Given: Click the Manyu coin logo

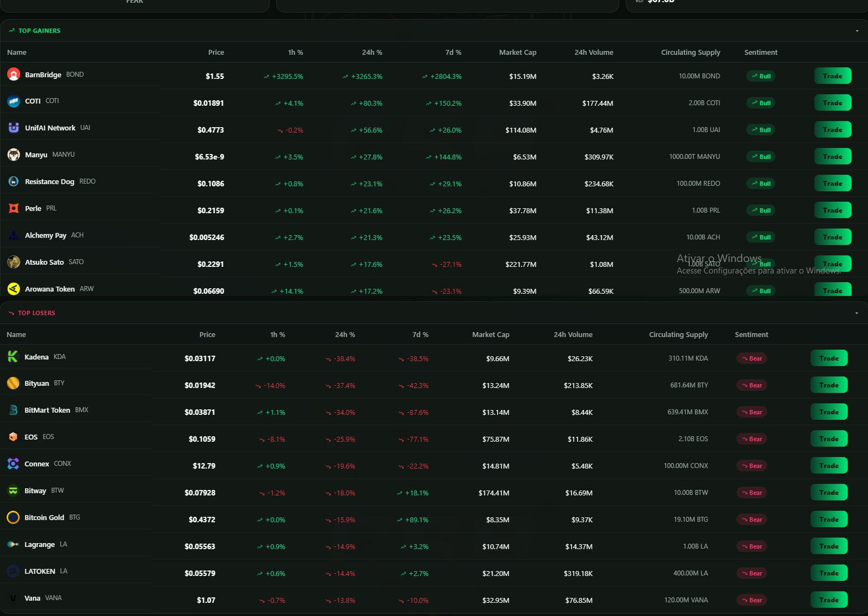Looking at the screenshot, I should coord(14,155).
